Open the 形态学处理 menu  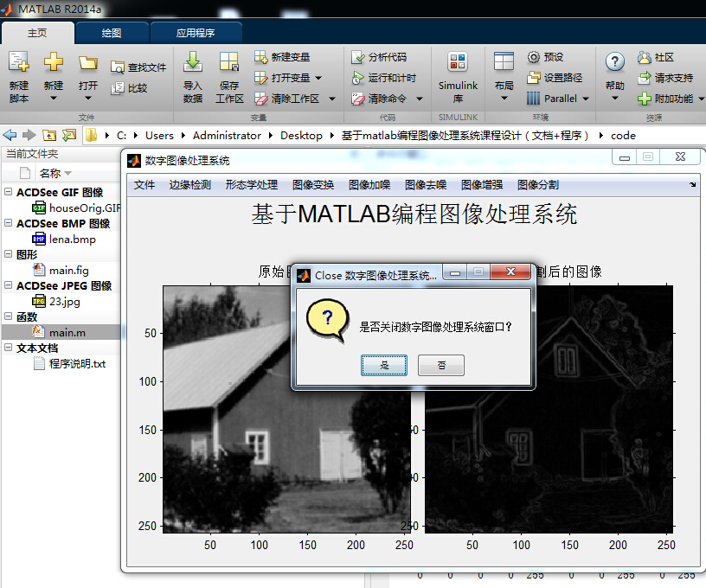coord(252,185)
